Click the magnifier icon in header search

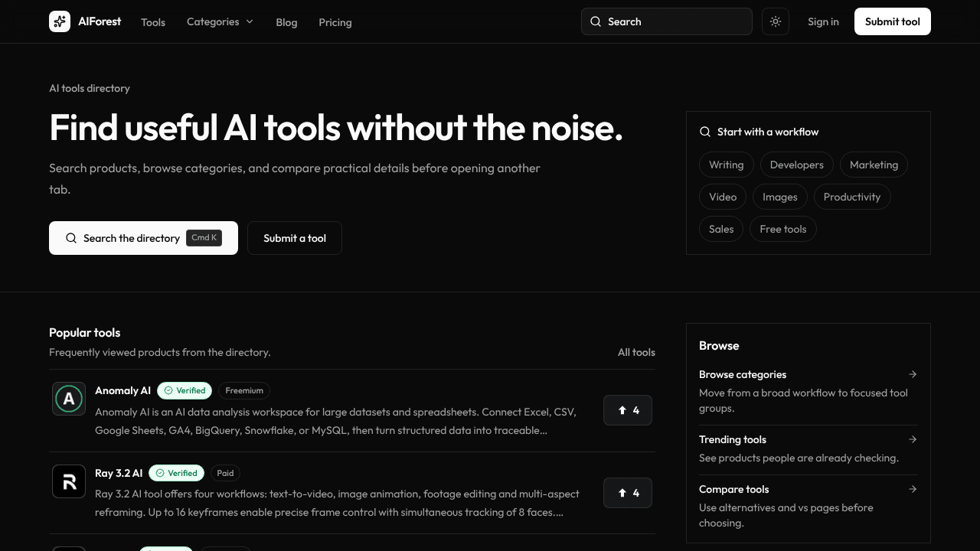coord(596,21)
